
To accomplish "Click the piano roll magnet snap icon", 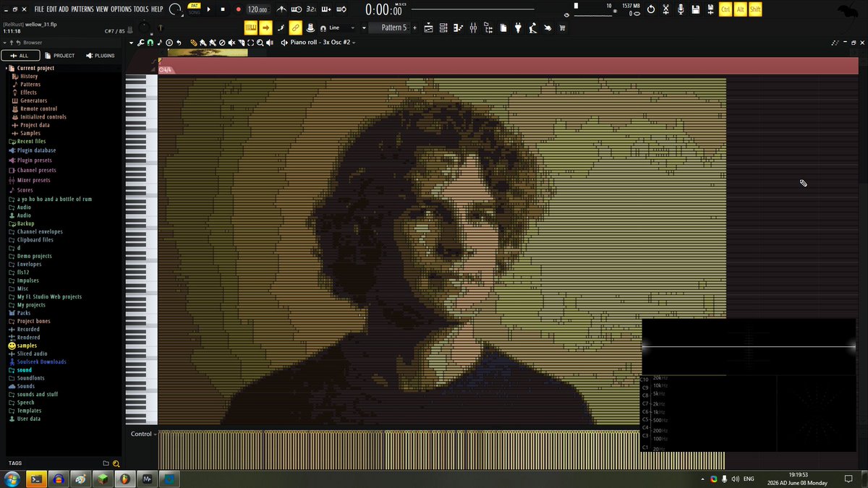I will [150, 43].
